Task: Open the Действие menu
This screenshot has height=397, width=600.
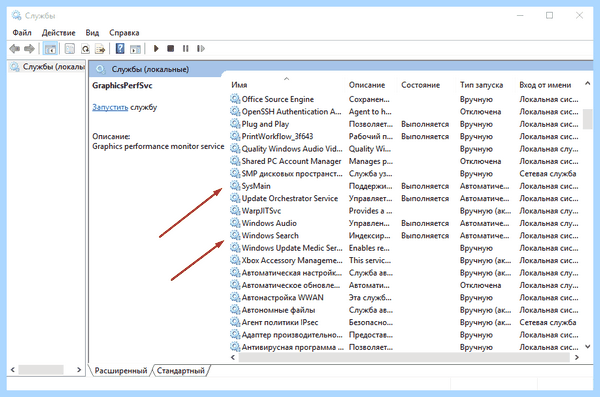Action: point(59,33)
